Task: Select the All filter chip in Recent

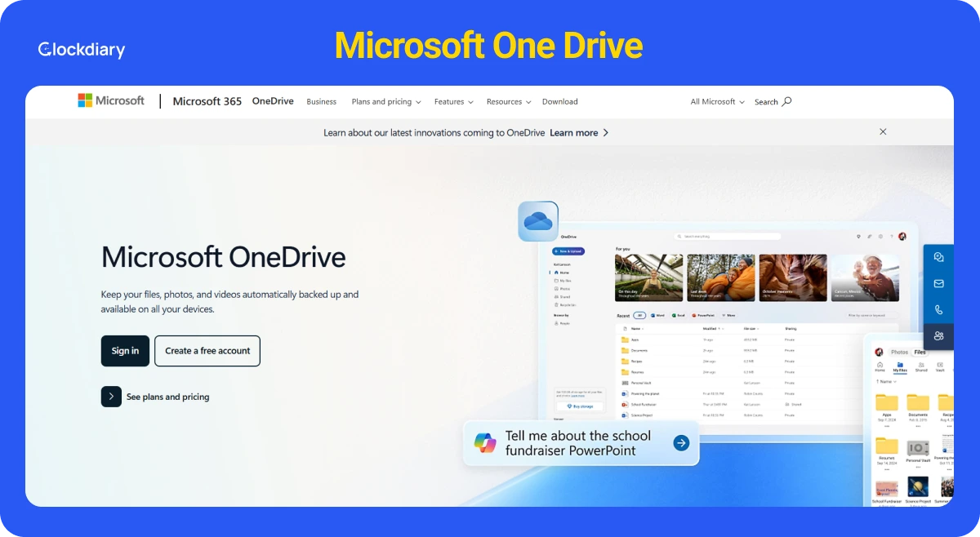Action: (639, 315)
